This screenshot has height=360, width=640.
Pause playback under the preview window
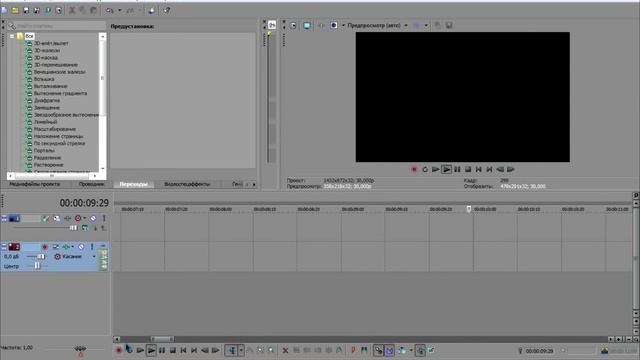tap(457, 169)
